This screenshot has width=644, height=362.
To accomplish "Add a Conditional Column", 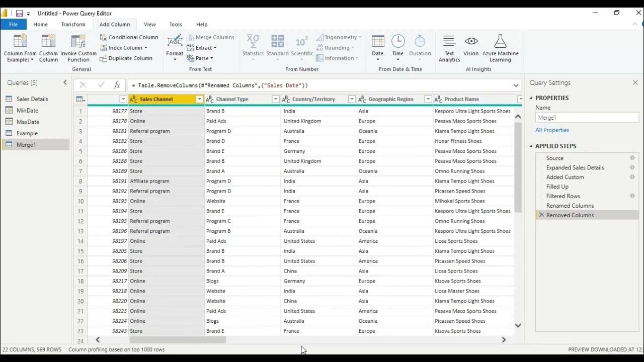I will [129, 37].
